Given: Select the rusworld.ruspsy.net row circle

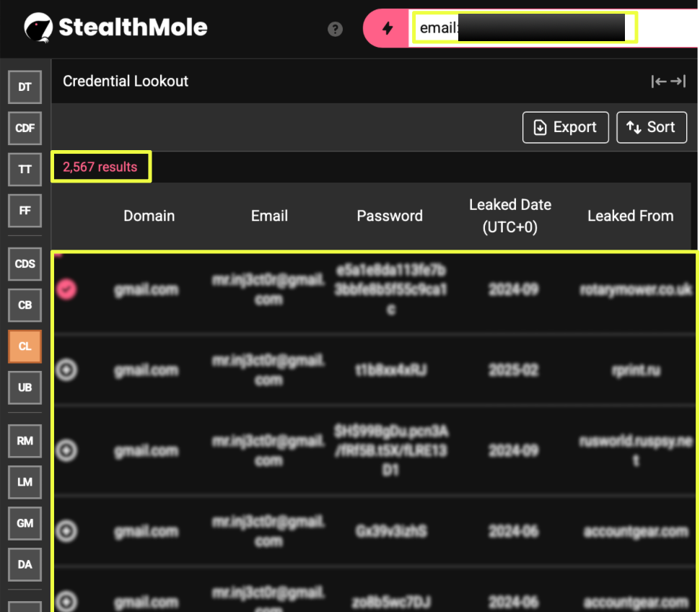Looking at the screenshot, I should [66, 451].
